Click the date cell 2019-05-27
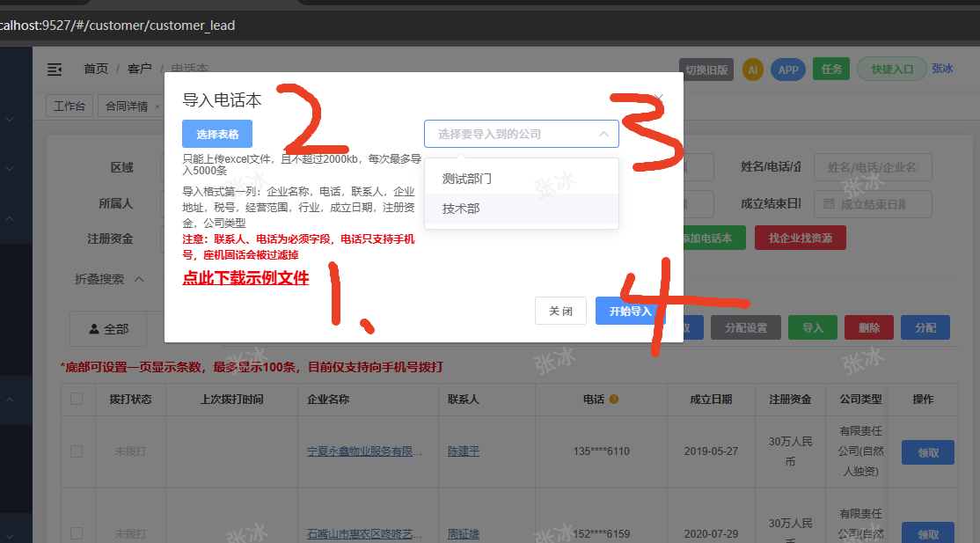Image resolution: width=980 pixels, height=543 pixels. click(712, 451)
